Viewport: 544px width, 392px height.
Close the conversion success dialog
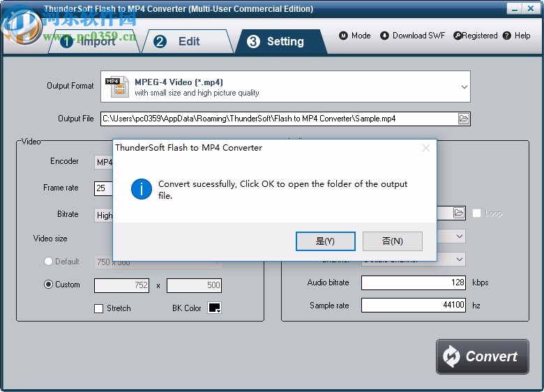(x=426, y=148)
